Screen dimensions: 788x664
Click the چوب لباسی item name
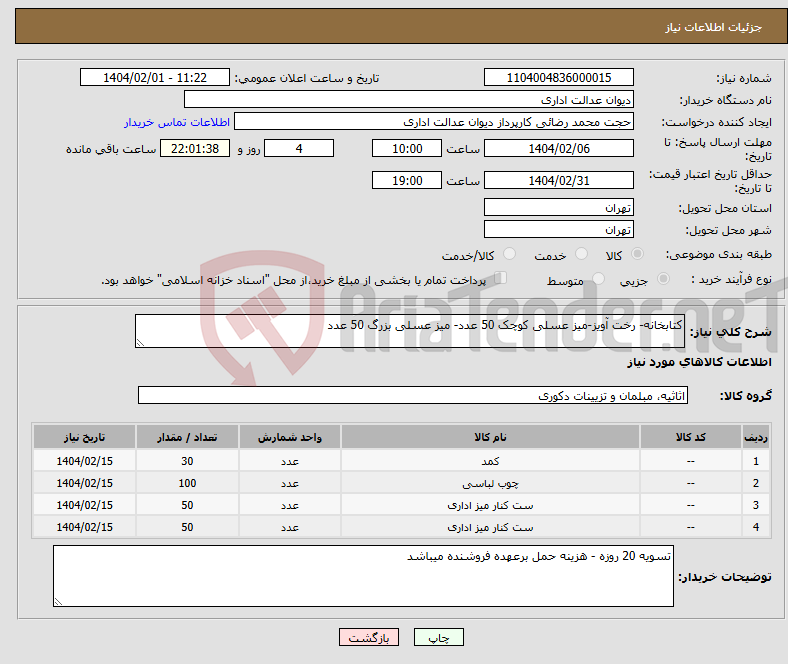tap(490, 483)
